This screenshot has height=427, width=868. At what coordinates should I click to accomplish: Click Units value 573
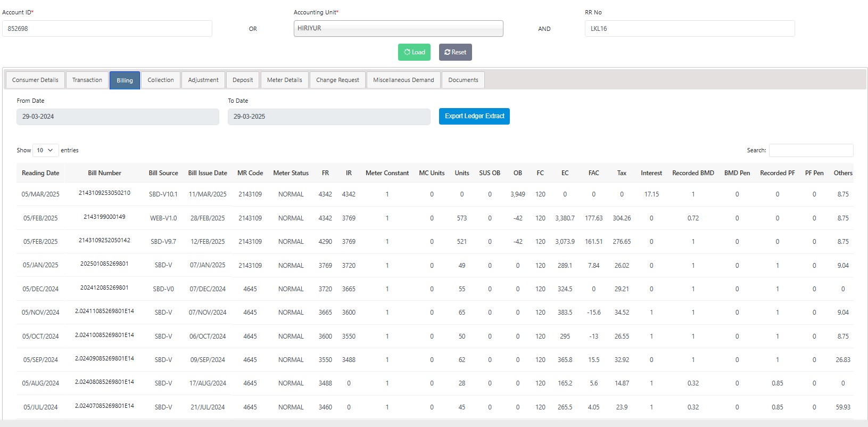pyautogui.click(x=462, y=218)
